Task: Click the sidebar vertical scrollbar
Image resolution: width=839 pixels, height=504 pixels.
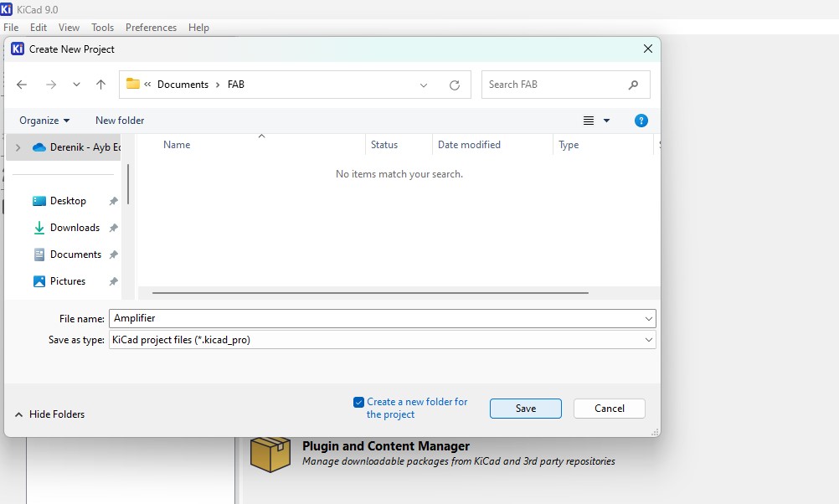Action: click(128, 183)
